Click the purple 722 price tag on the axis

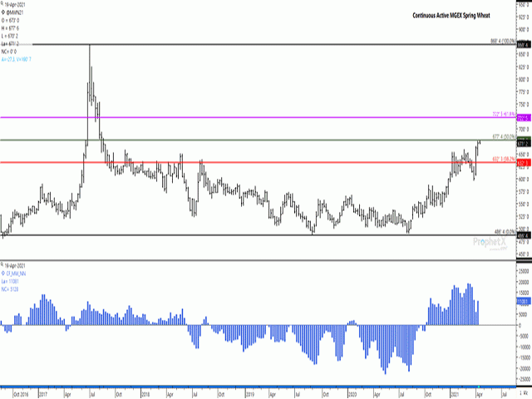click(524, 117)
